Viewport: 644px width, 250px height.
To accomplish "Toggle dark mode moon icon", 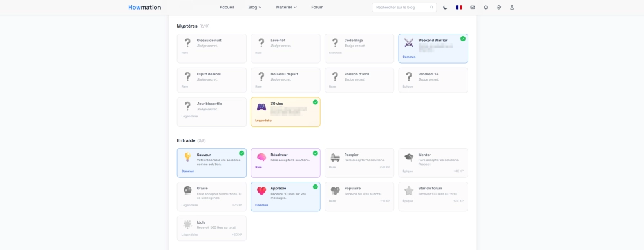I will point(446,7).
